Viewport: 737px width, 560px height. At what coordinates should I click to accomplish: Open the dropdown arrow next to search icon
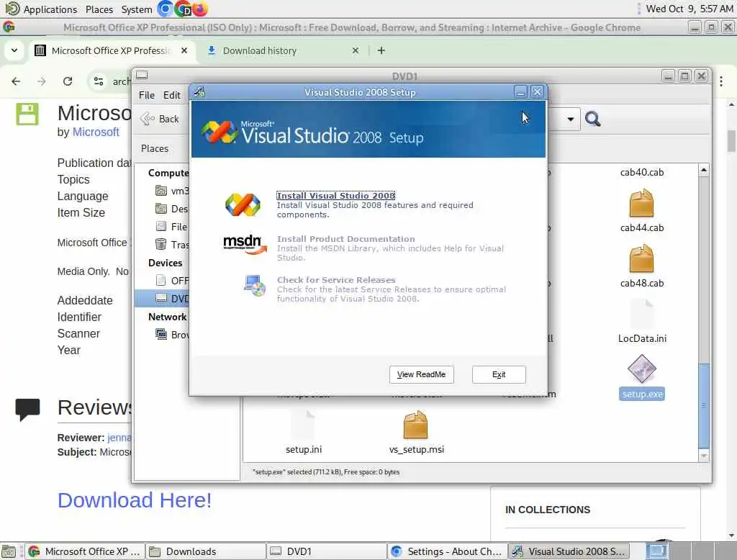pos(570,119)
